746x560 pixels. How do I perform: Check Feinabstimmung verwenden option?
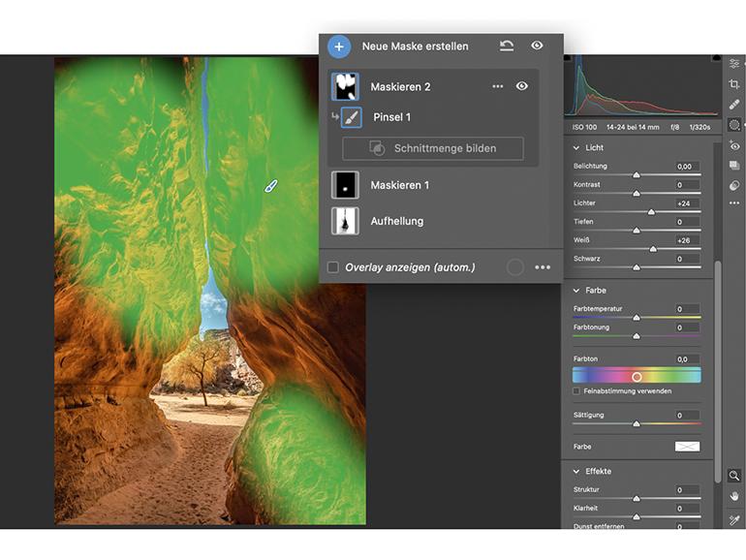point(577,391)
